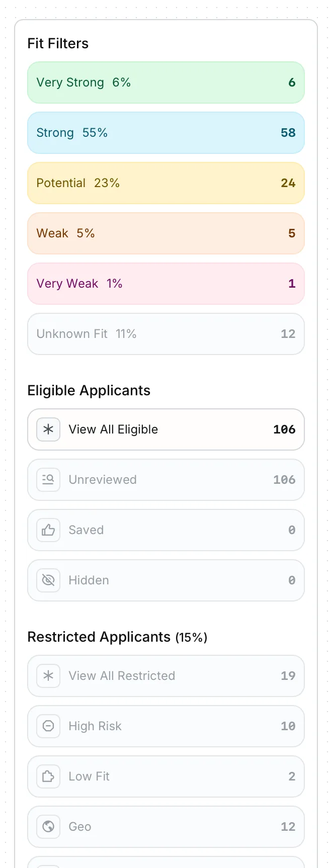Screen dimensions: 332x868
Task: Filter by Unknown Fit 11%
Action: [166, 334]
